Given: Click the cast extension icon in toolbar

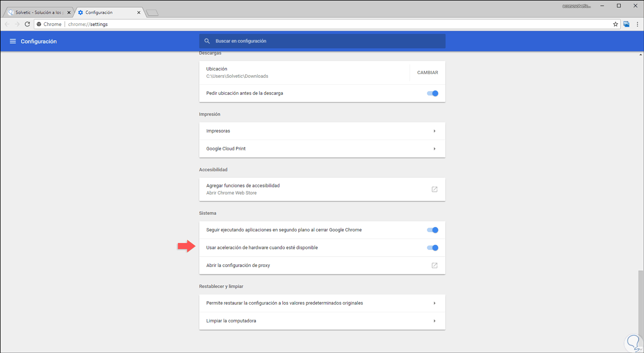Looking at the screenshot, I should point(626,24).
